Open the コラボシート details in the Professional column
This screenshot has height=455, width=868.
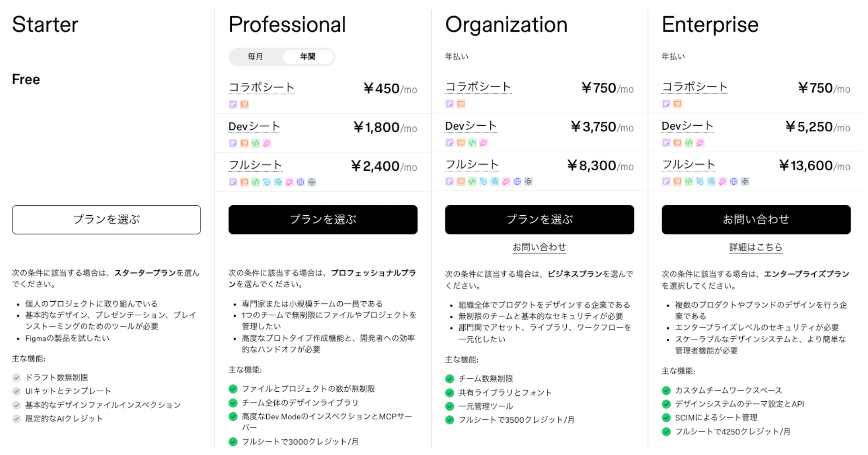pyautogui.click(x=261, y=87)
